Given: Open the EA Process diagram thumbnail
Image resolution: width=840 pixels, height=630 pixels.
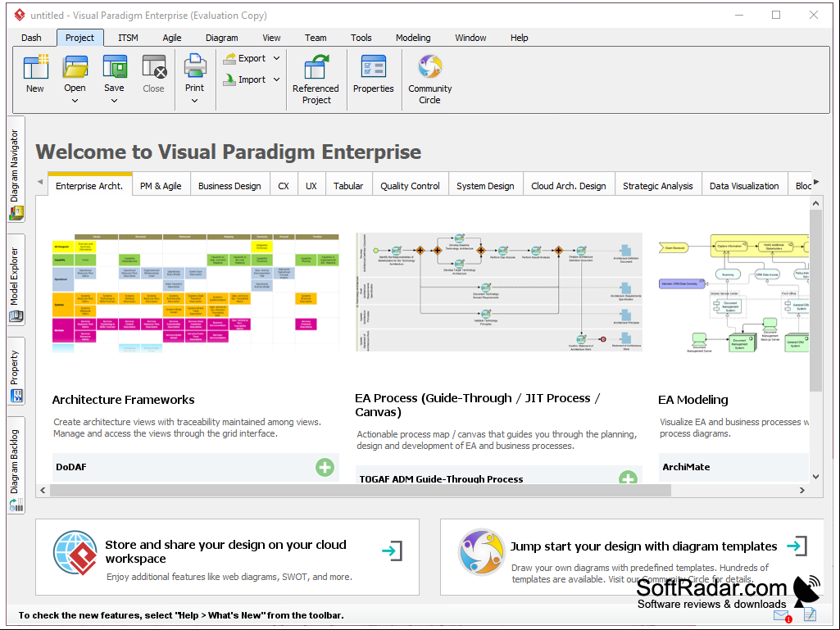Looking at the screenshot, I should click(499, 292).
